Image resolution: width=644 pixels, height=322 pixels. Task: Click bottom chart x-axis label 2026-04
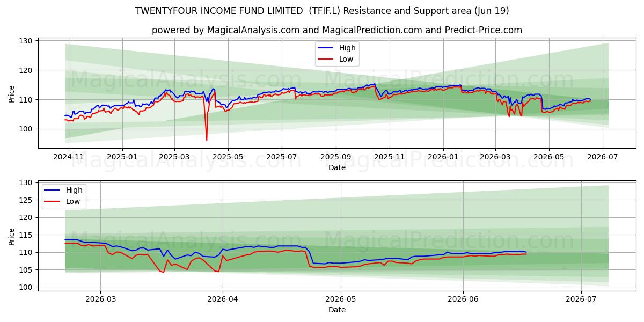point(223,299)
